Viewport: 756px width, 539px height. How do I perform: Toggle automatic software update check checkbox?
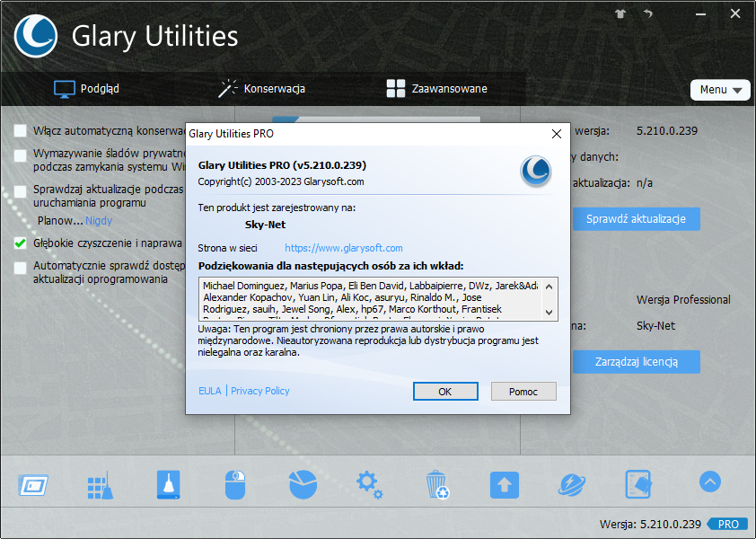(x=21, y=268)
